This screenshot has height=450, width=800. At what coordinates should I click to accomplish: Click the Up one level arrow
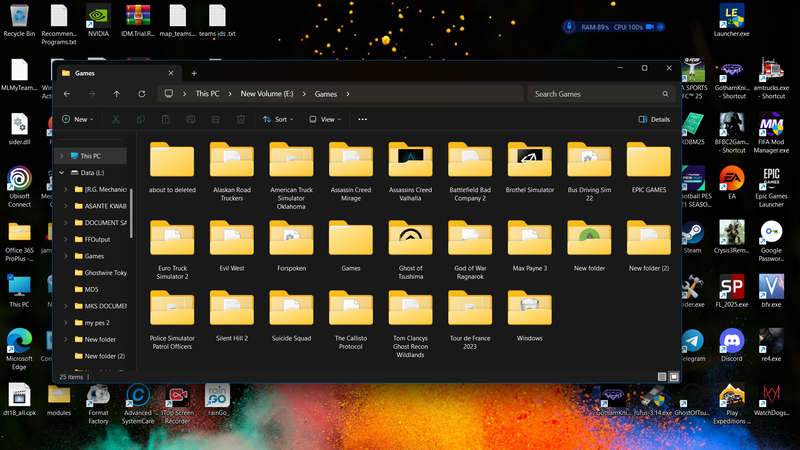coord(116,94)
